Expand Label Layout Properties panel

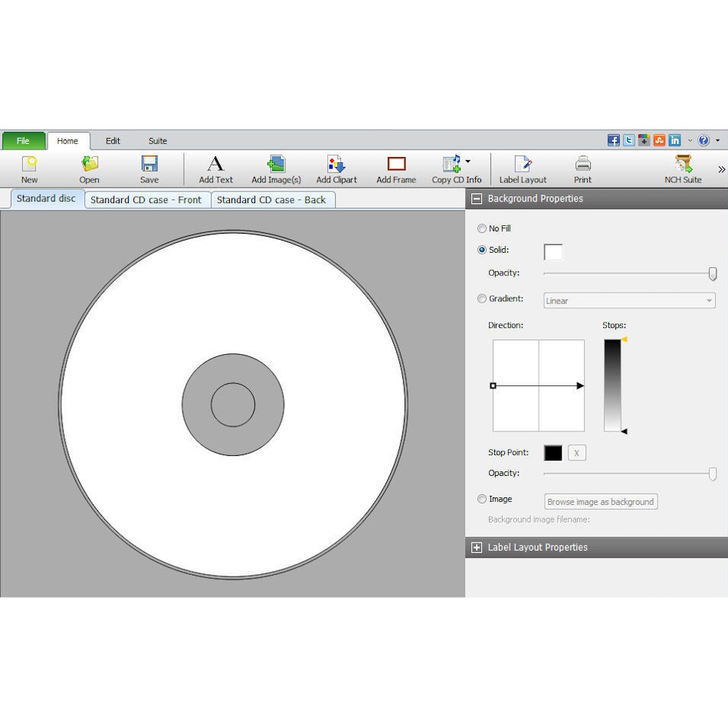476,547
